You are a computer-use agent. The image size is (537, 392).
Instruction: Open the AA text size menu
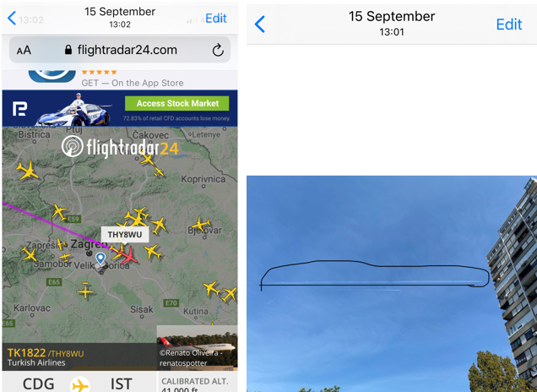pos(24,51)
